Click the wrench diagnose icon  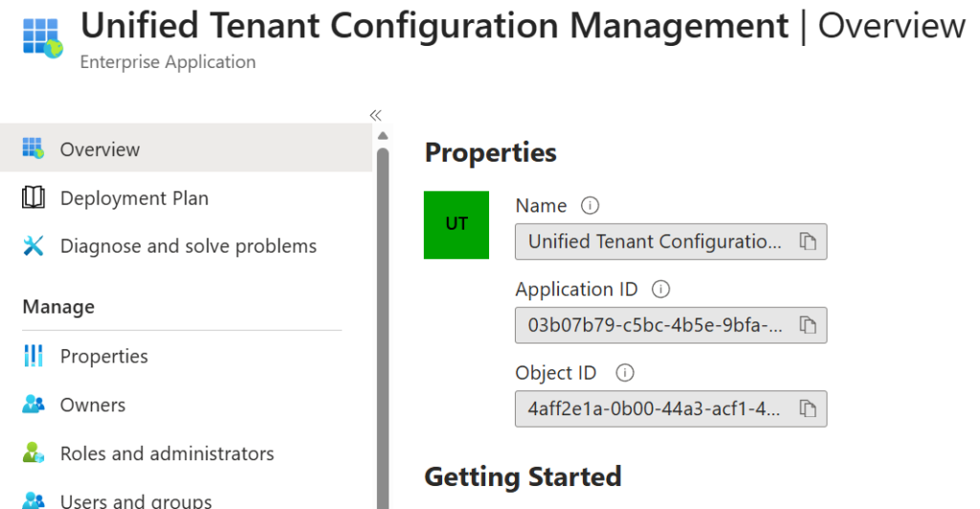[33, 246]
